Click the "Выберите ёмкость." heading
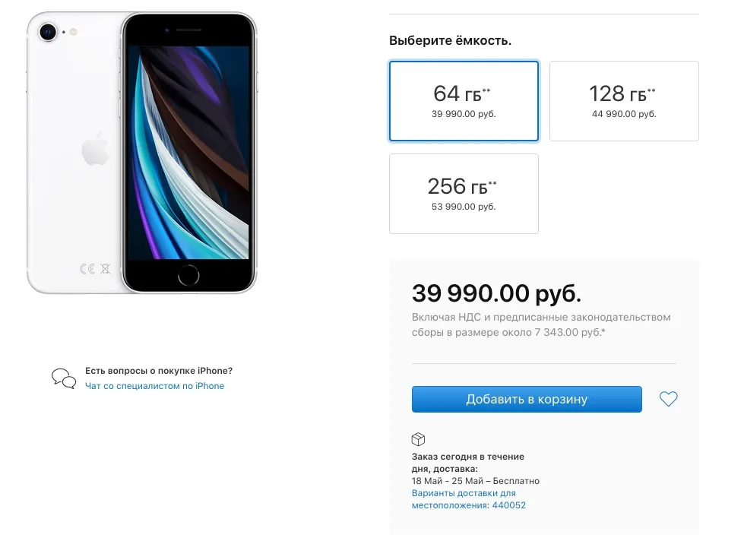 click(x=450, y=41)
